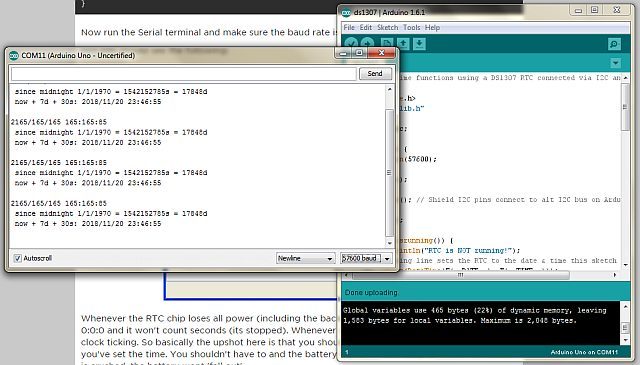Open the Edit menu in Arduino IDE
640x365 pixels.
point(366,27)
